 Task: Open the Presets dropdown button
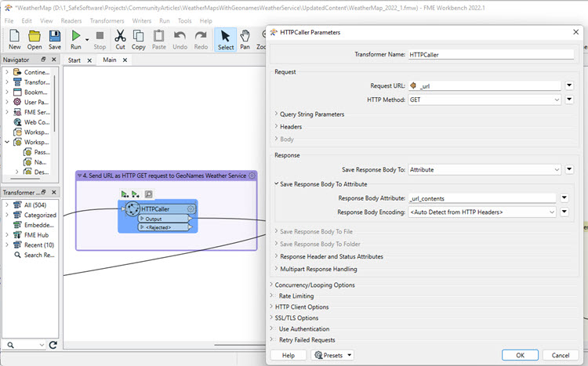(332, 355)
